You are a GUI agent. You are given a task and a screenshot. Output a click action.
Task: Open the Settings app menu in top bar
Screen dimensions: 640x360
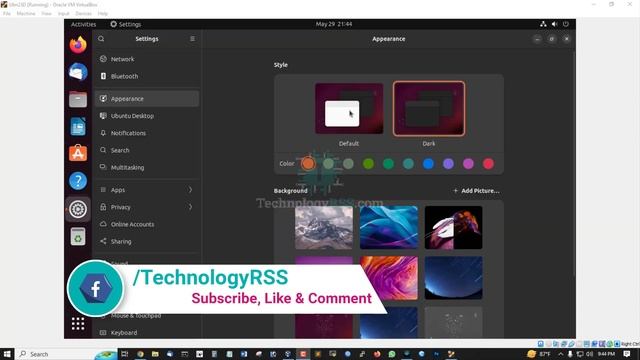point(126,24)
